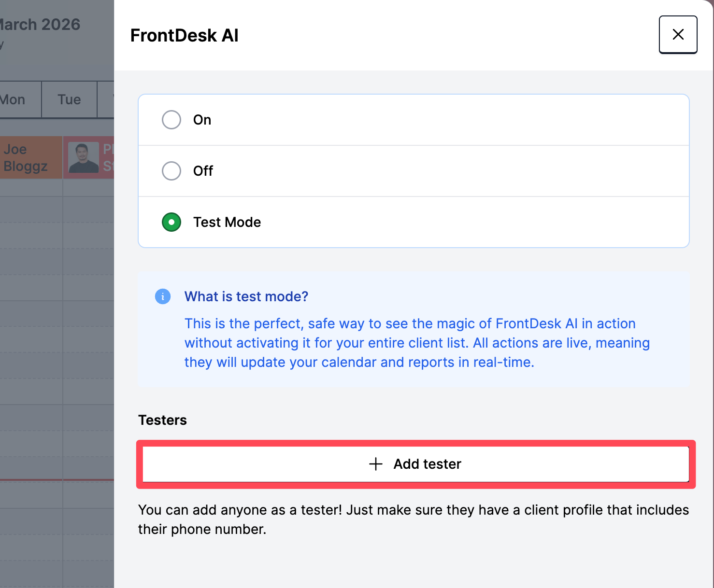Close the FrontDesk AI panel

(x=678, y=34)
